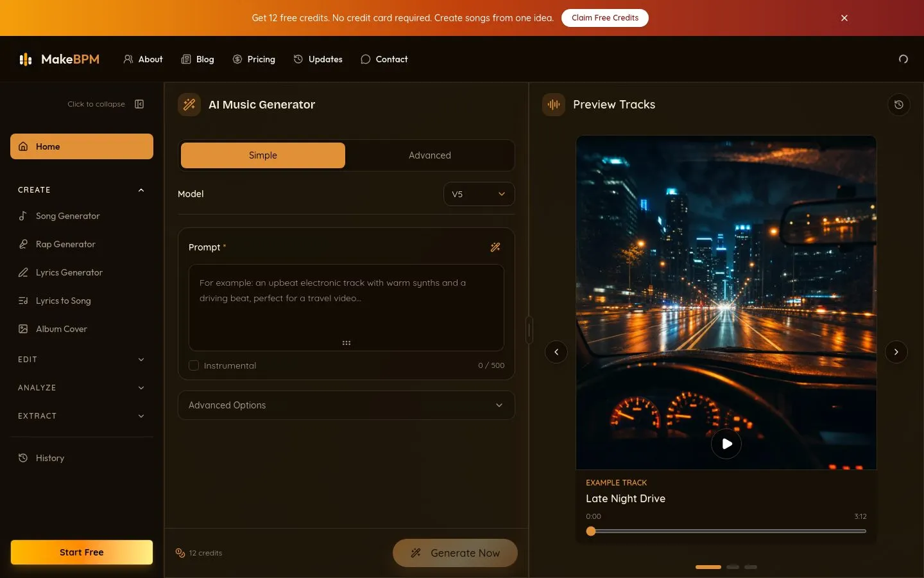Collapse sidebar using the panel icon

click(x=139, y=104)
